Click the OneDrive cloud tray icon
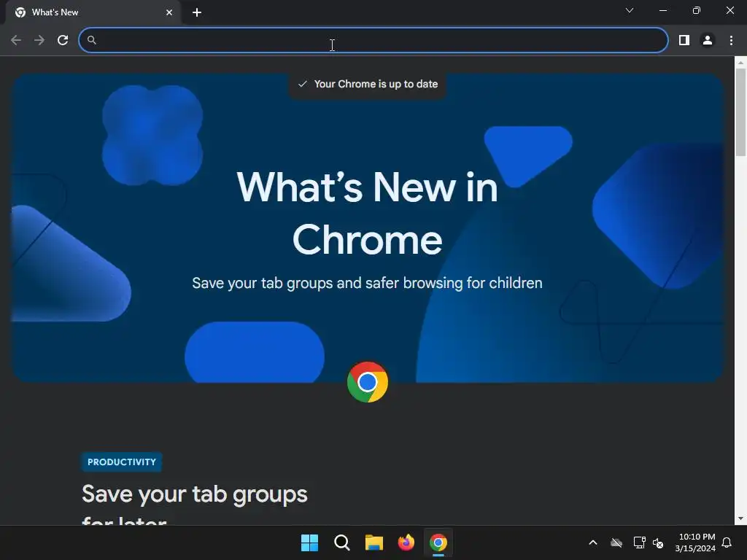 (616, 542)
